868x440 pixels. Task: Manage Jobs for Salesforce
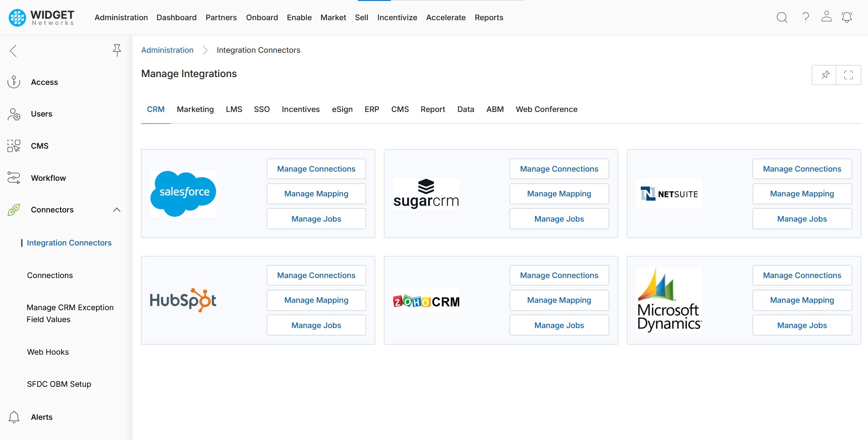pos(316,219)
